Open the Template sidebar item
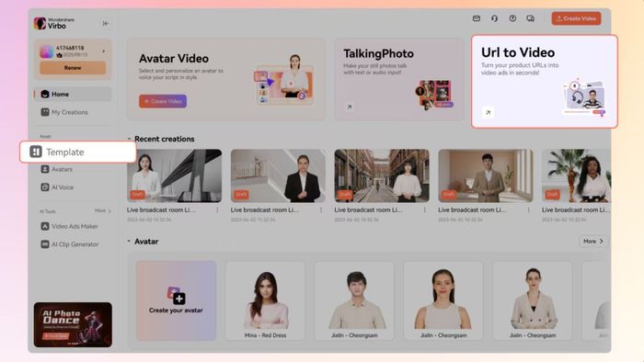This screenshot has width=644, height=362. coord(78,153)
